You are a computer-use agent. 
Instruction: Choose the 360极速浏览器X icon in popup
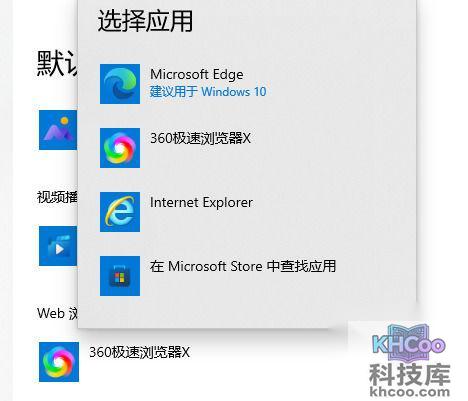[120, 148]
